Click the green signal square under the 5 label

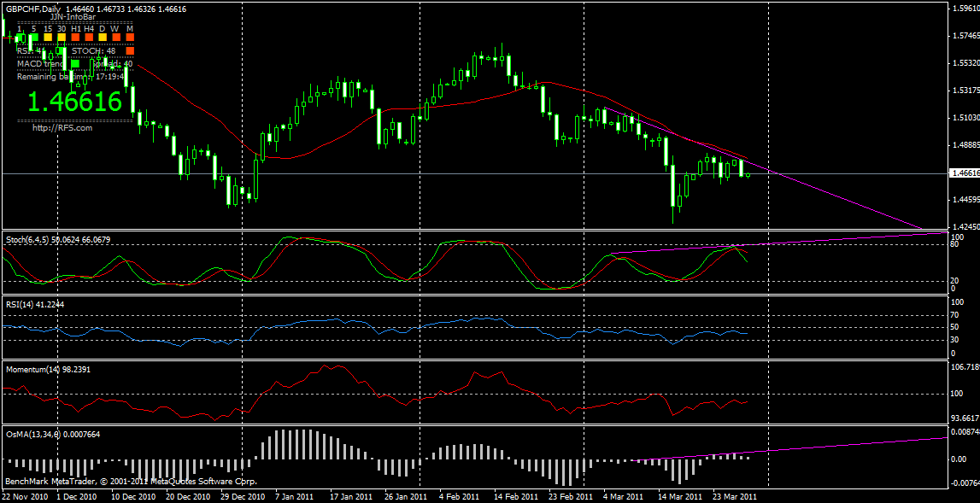click(x=34, y=38)
